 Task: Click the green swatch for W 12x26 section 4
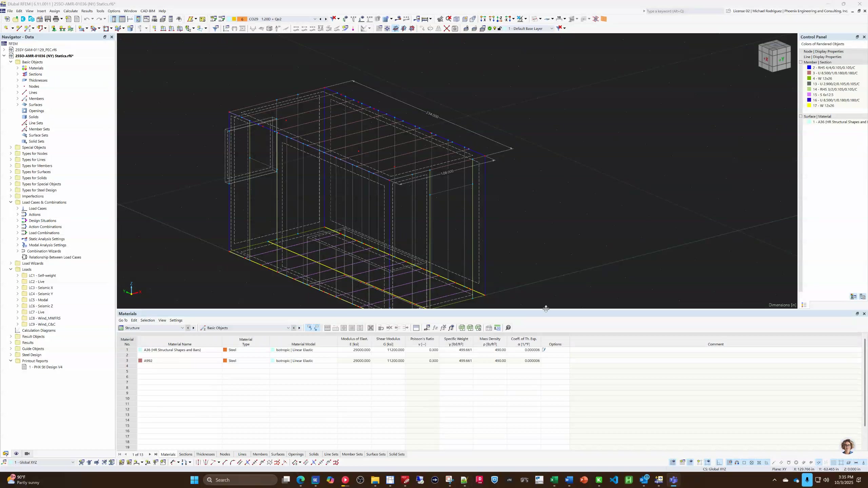[x=809, y=78]
